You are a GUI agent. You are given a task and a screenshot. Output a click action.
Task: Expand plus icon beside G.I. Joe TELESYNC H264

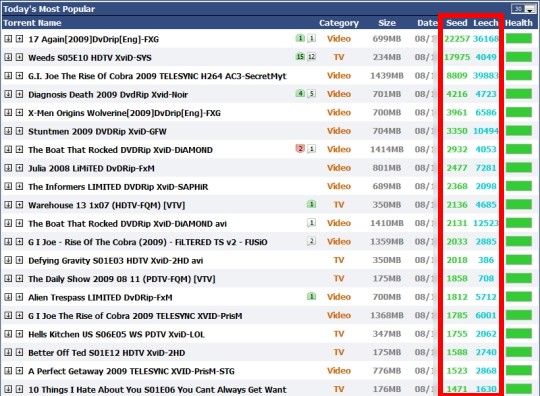click(x=20, y=75)
